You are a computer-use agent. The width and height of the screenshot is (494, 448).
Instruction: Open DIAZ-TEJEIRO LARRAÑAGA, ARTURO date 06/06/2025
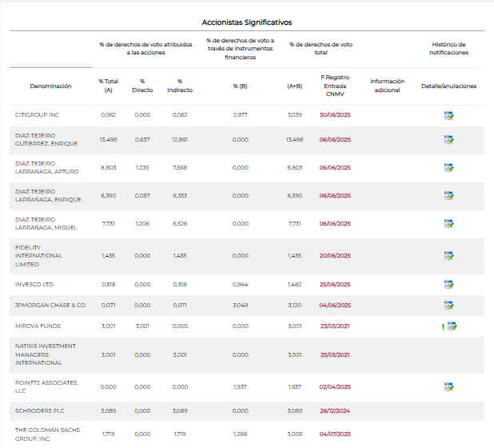pyautogui.click(x=335, y=167)
